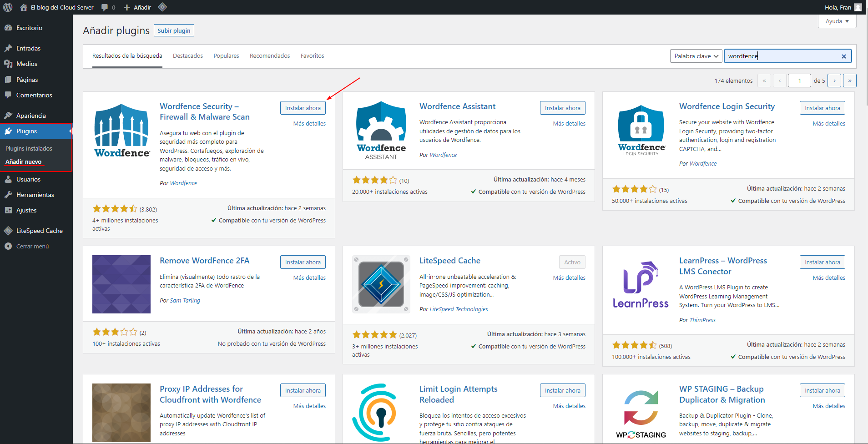This screenshot has width=868, height=444.
Task: Switch to the Populares tab
Action: pos(226,56)
